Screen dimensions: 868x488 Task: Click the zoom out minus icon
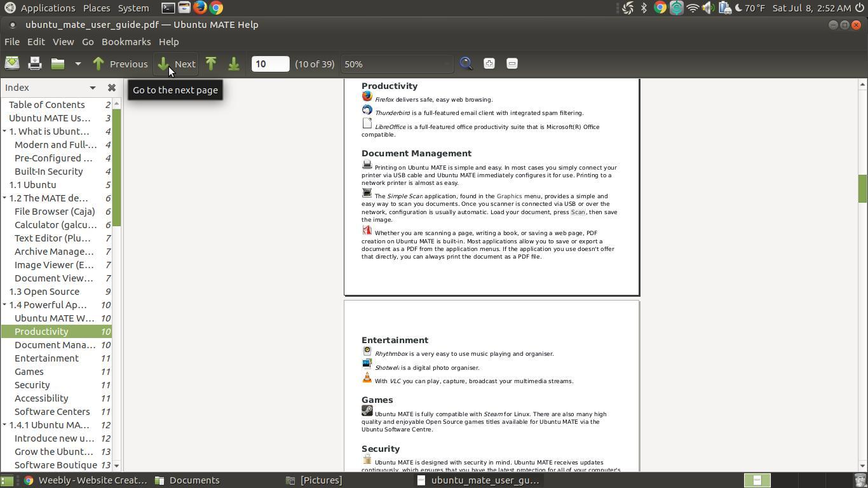[512, 64]
